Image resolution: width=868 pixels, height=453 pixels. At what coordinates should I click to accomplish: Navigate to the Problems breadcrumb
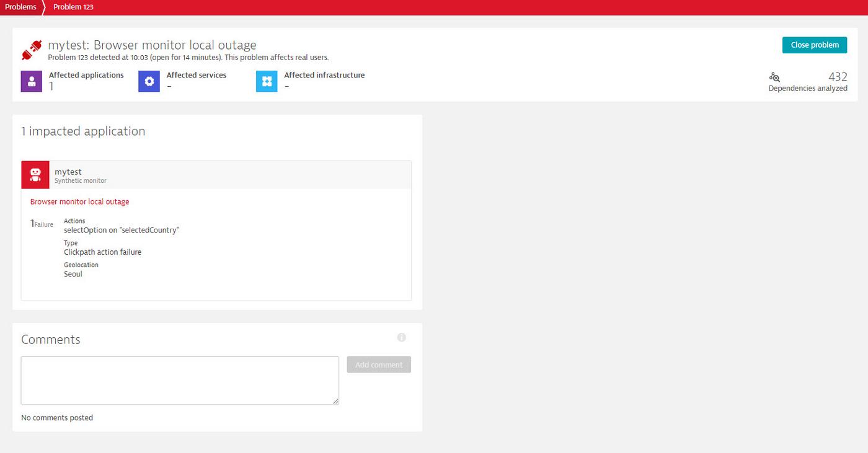pyautogui.click(x=20, y=7)
